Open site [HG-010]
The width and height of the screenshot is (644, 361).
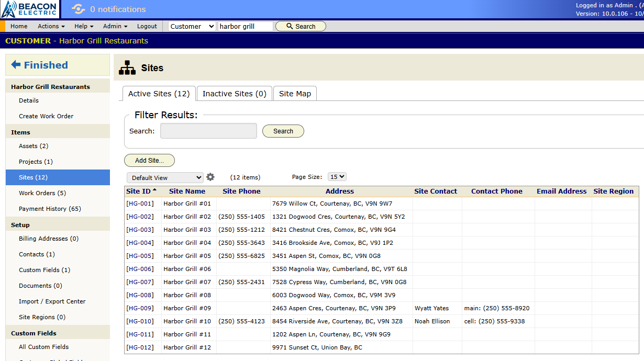click(x=140, y=321)
